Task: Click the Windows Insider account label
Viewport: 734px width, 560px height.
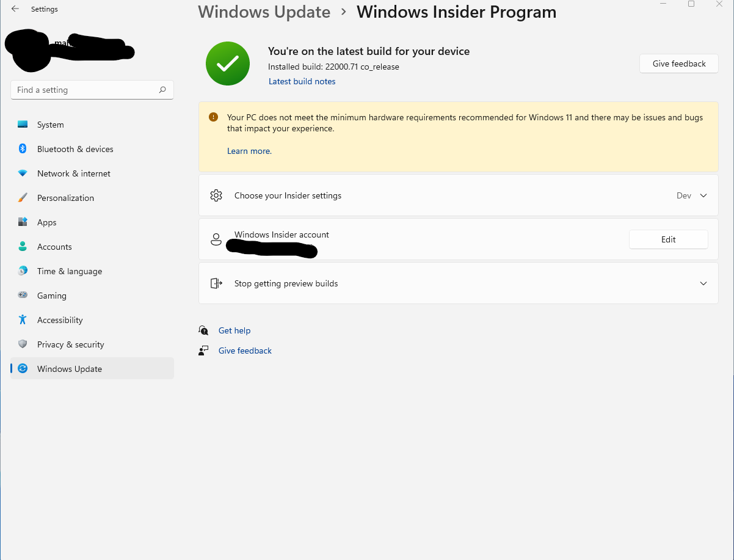Action: tap(282, 235)
